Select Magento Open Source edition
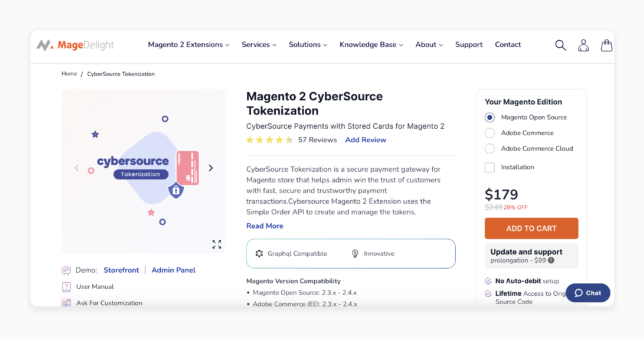 [490, 117]
